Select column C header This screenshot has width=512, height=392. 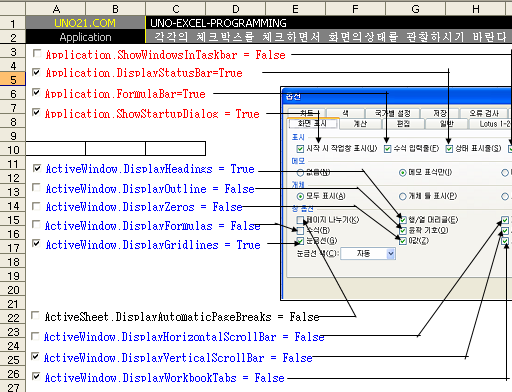click(x=176, y=9)
